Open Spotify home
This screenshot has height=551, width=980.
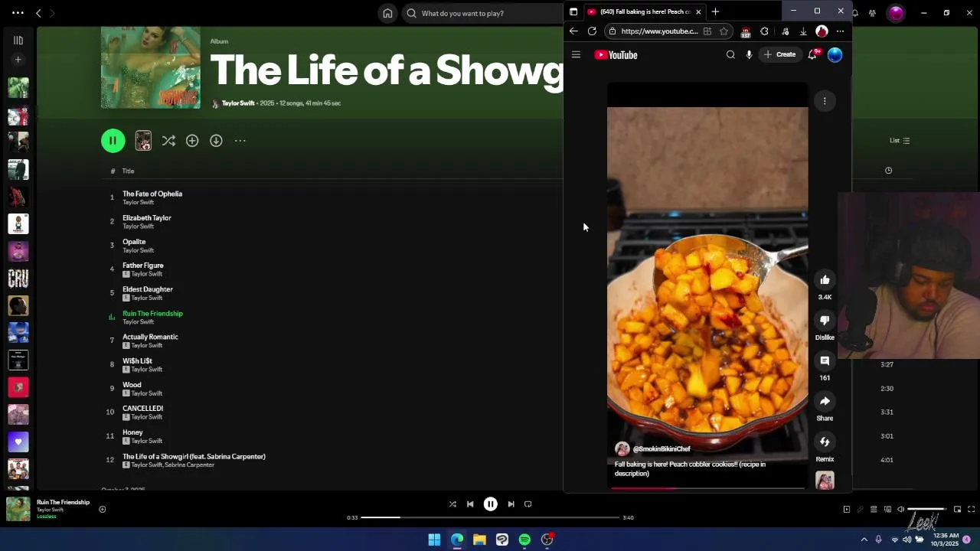tap(387, 13)
